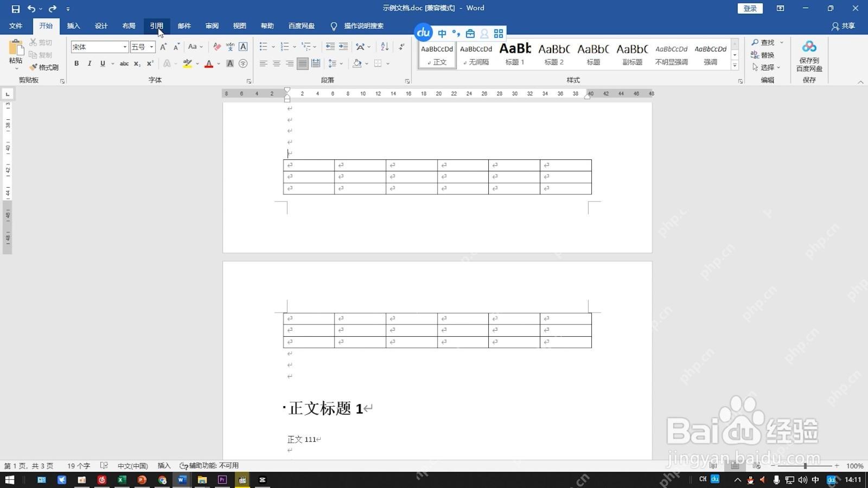This screenshot has width=868, height=488.
Task: Click the Format Painter (格式刷) button
Action: pos(44,67)
